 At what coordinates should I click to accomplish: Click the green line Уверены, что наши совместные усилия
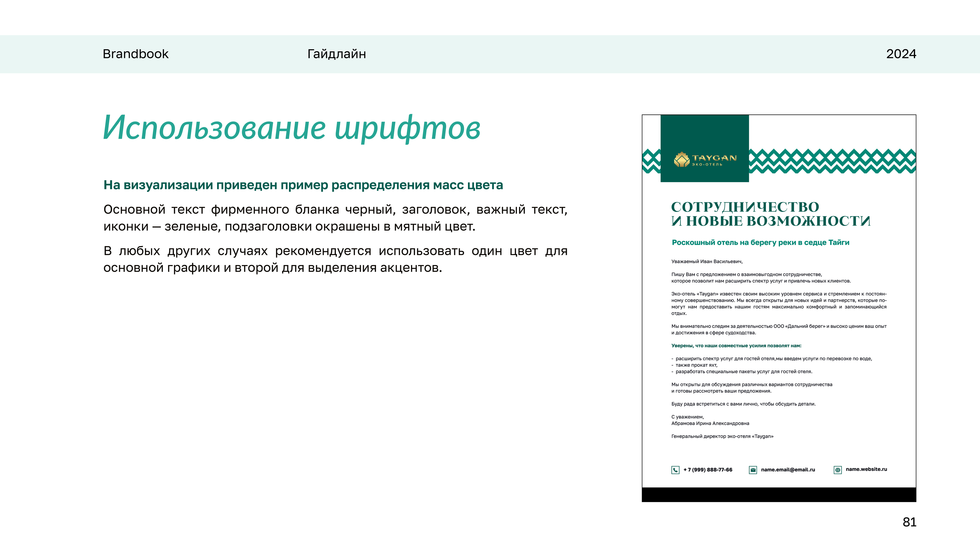click(x=736, y=346)
